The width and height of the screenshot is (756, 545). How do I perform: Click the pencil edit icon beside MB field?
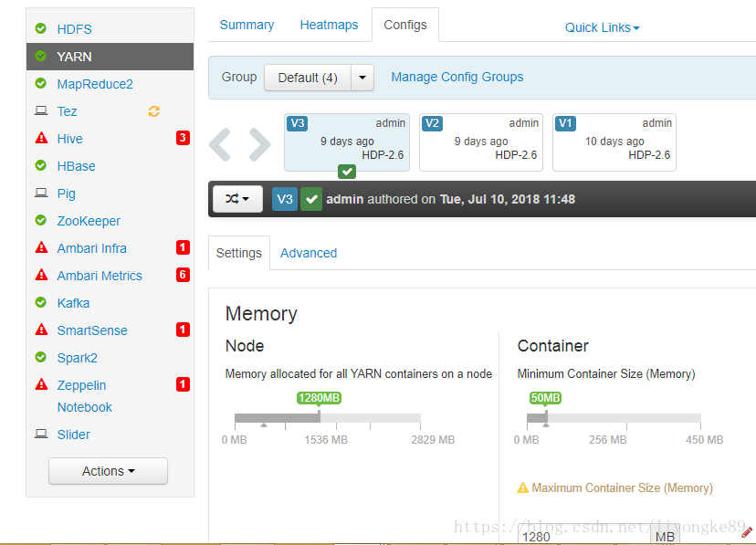coord(747,532)
